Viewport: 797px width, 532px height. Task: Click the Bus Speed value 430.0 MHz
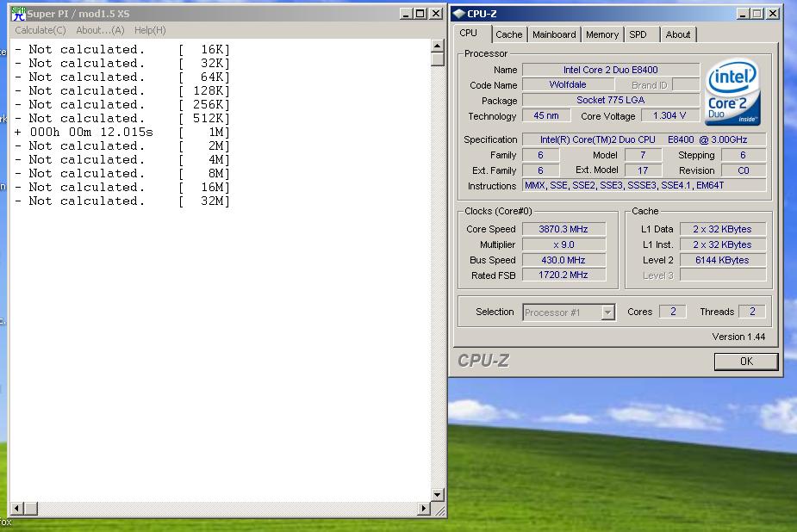pyautogui.click(x=564, y=260)
